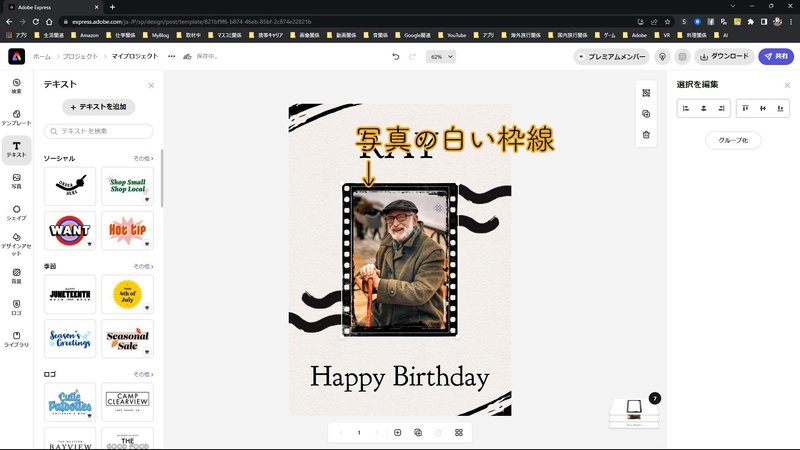This screenshot has height=450, width=800.
Task: Close the Edit Selection panel
Action: pyautogui.click(x=787, y=85)
